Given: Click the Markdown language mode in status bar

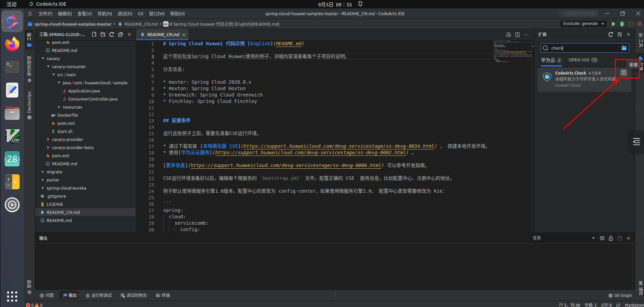Looking at the screenshot, I should [x=634, y=305].
